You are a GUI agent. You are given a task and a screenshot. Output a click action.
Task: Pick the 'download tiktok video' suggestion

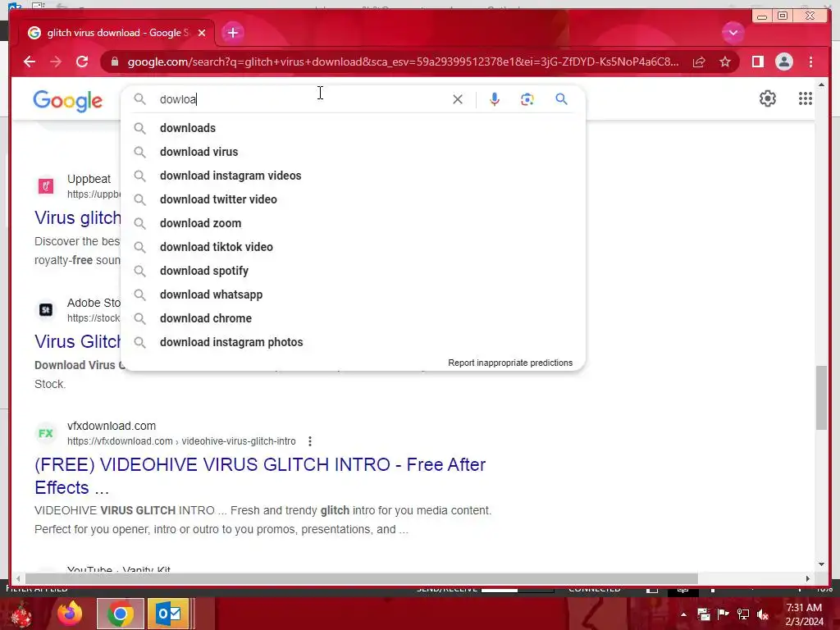point(354,247)
